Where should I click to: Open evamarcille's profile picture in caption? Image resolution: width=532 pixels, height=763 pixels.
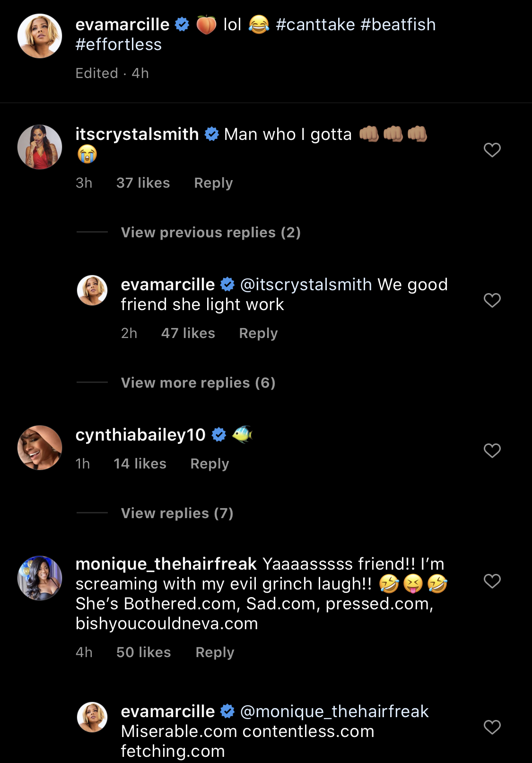40,36
